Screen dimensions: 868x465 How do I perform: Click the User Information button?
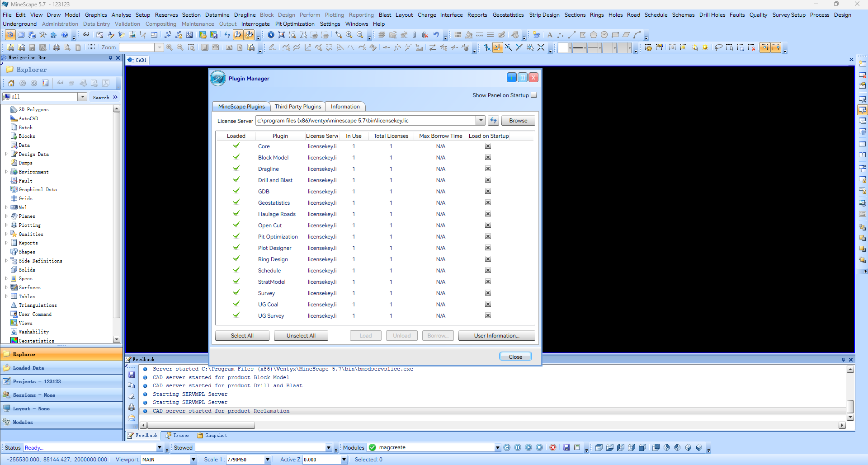click(x=496, y=336)
